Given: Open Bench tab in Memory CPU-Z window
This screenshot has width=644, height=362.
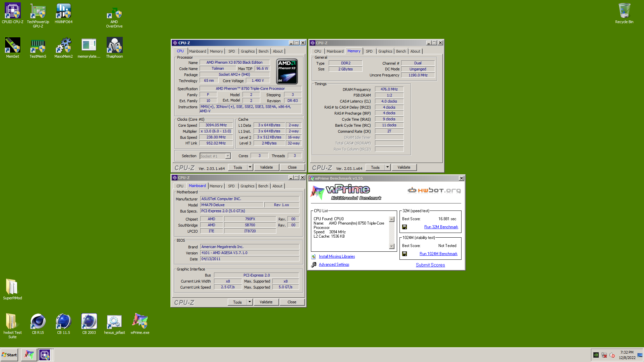Looking at the screenshot, I should (401, 51).
